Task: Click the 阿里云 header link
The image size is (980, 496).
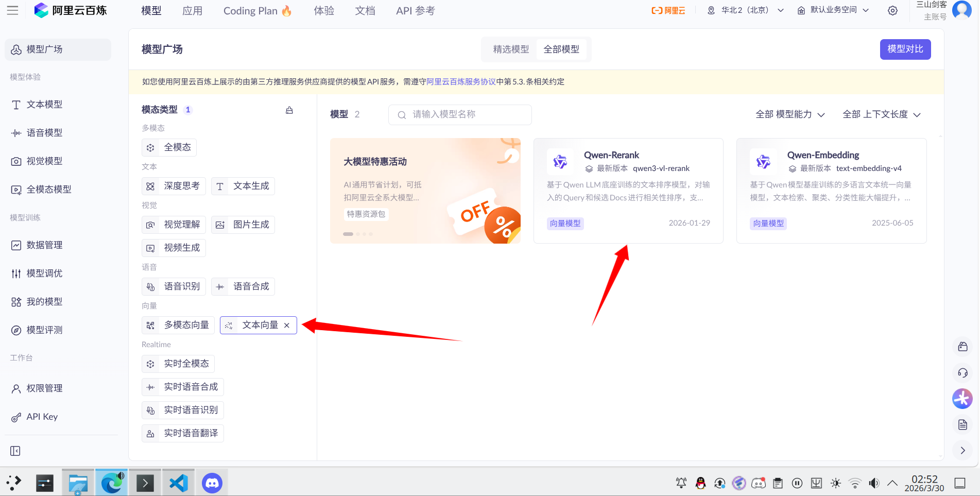Action: (668, 10)
